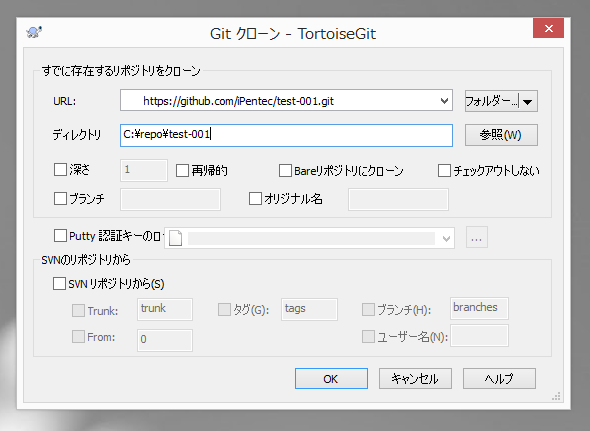Click the TortoiseGit turtle icon in title bar
This screenshot has width=590, height=431.
pyautogui.click(x=34, y=32)
